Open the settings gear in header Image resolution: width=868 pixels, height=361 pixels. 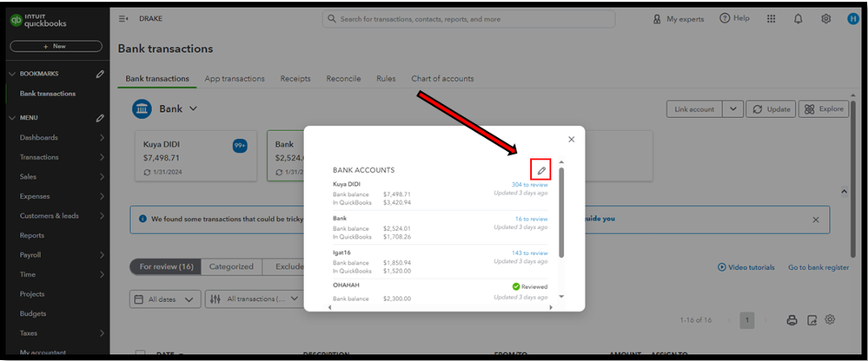(x=826, y=19)
